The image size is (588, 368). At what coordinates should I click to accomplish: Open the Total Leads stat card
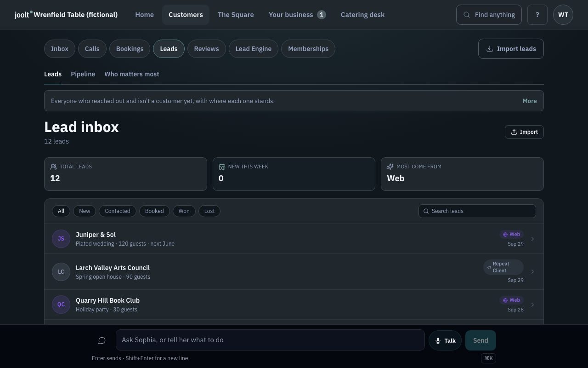pos(125,174)
